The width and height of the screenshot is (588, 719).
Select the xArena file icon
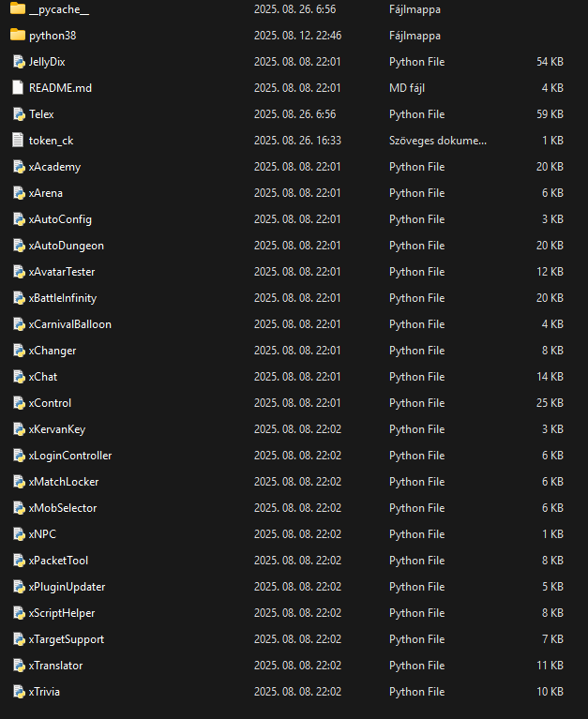[x=17, y=193]
